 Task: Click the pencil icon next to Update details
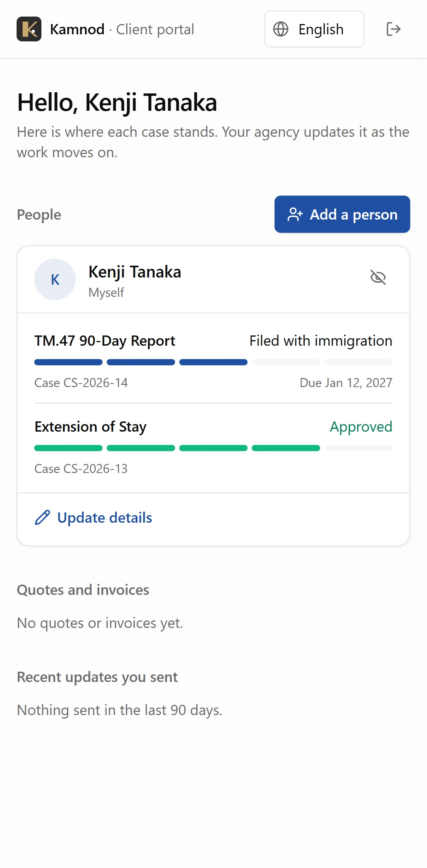point(43,518)
